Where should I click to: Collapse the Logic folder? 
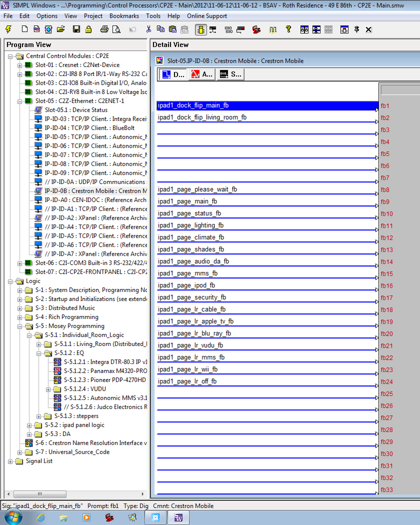pyautogui.click(x=10, y=281)
